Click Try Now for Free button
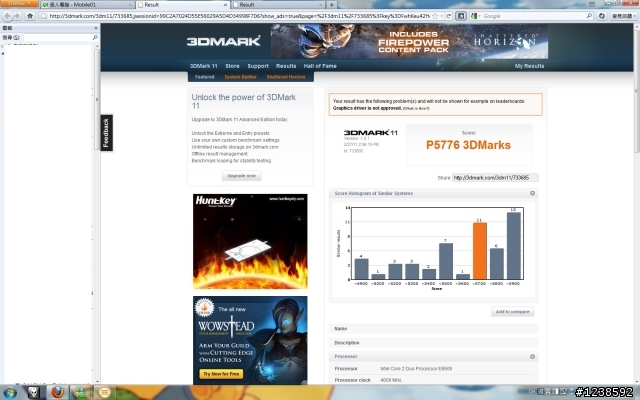Screen dimensions: 640x400 pos(221,373)
